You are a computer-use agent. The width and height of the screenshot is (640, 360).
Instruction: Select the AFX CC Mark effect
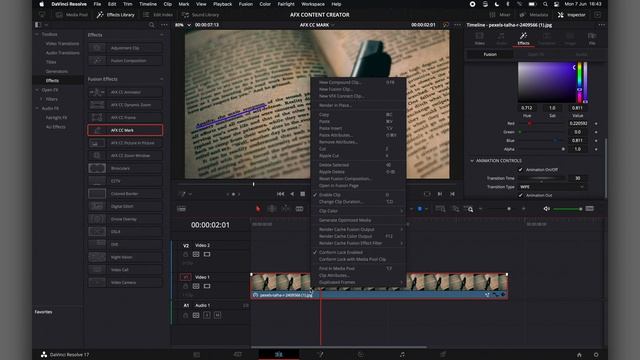point(125,130)
